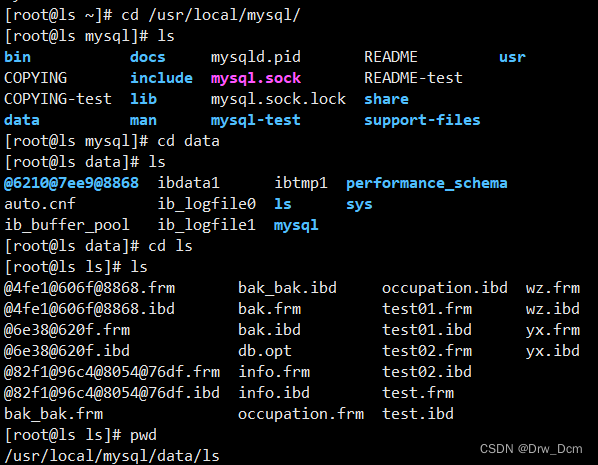
Task: Click the cd /usr/local/mysql/ command text
Action: [211, 16]
